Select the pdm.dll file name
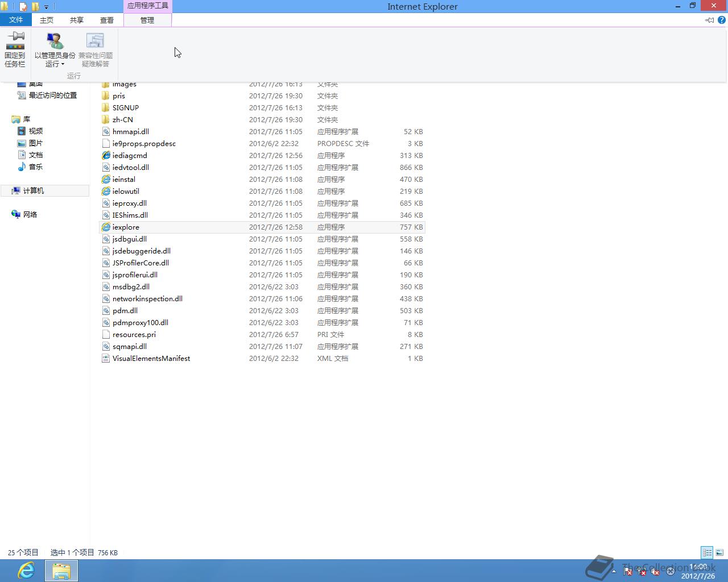 pyautogui.click(x=125, y=310)
